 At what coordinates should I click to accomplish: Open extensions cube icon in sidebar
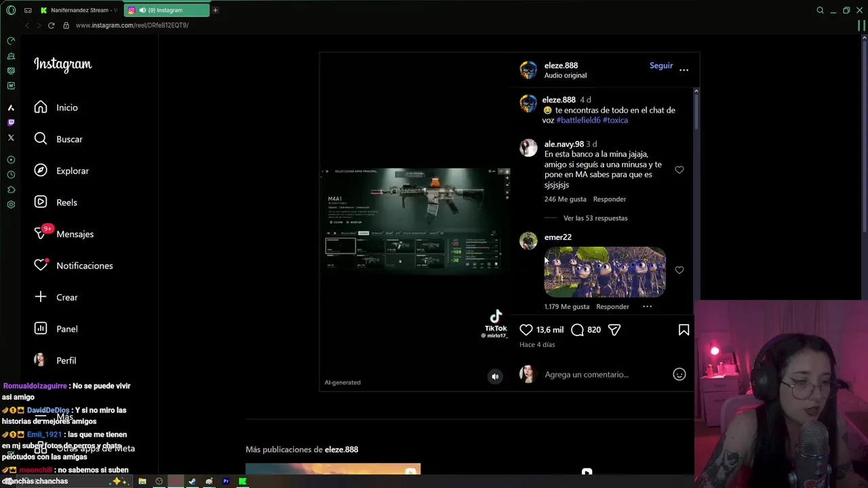pyautogui.click(x=11, y=190)
